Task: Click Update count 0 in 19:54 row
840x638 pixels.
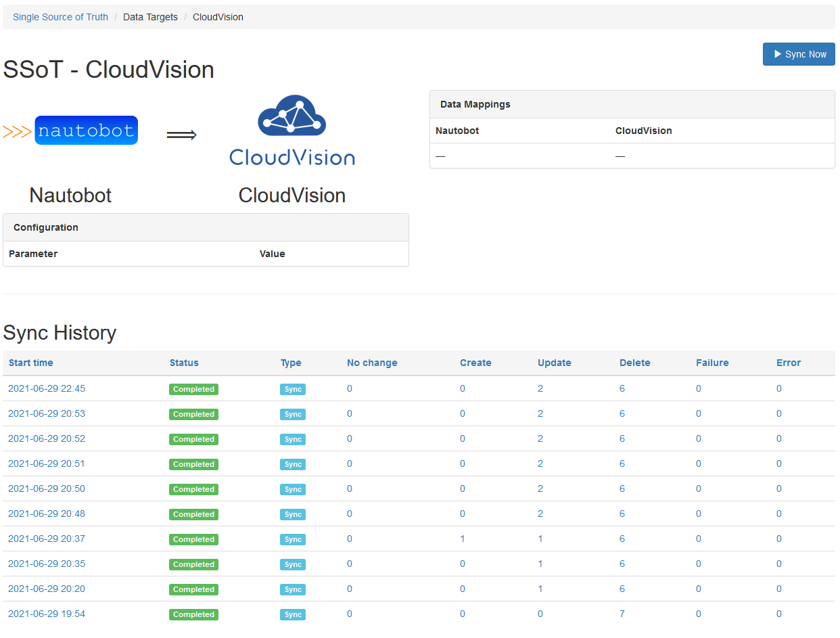Action: pos(540,614)
